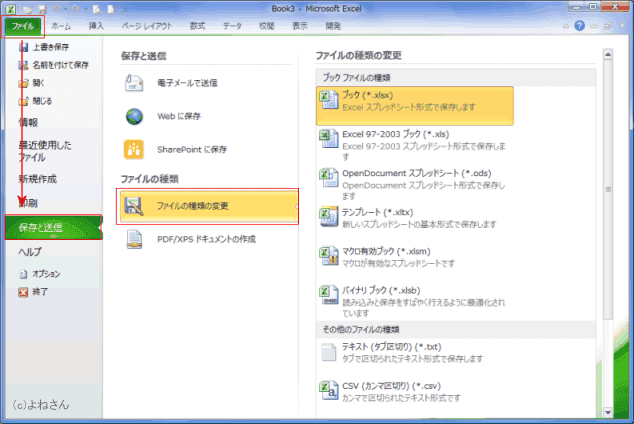Click the オプション page icon
634x424 pixels.
tap(23, 274)
